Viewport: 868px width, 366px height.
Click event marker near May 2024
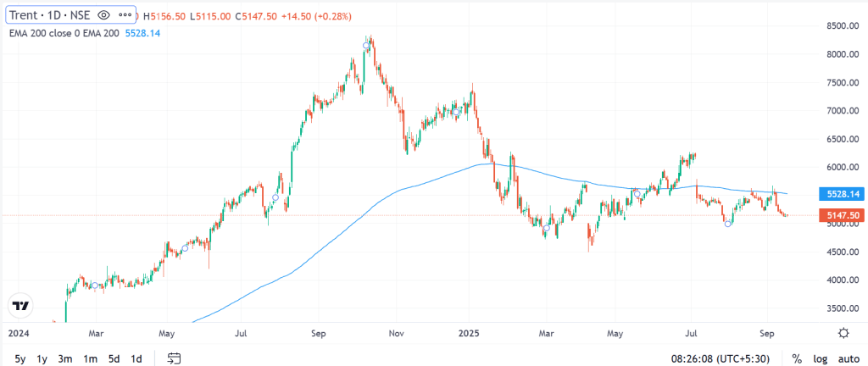185,248
